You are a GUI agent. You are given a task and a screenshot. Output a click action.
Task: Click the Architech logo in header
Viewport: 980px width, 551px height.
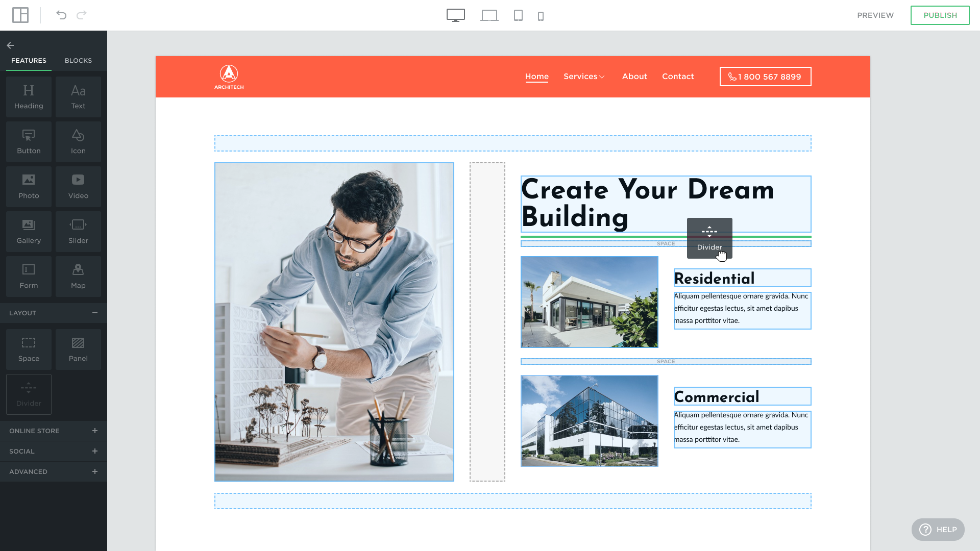click(229, 77)
